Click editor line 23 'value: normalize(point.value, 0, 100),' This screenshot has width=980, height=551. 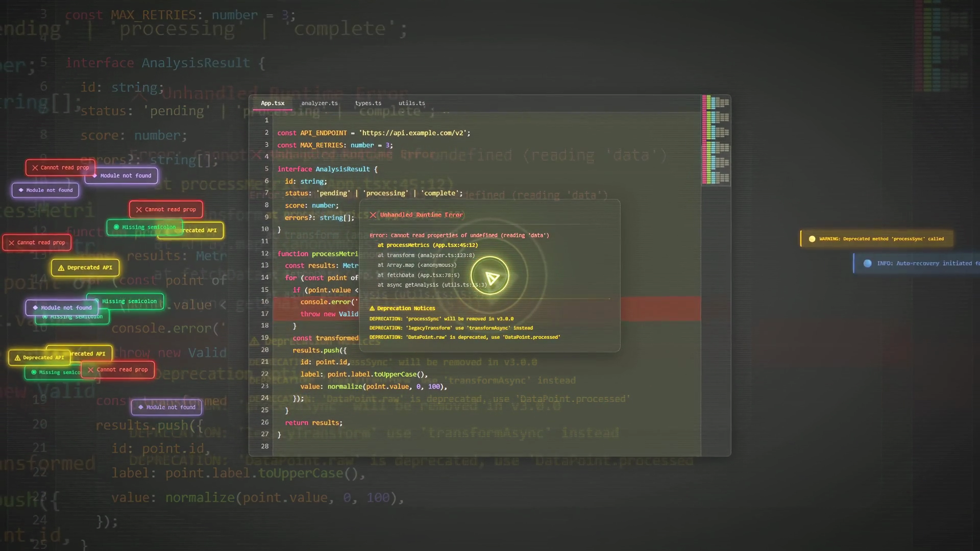pyautogui.click(x=374, y=387)
